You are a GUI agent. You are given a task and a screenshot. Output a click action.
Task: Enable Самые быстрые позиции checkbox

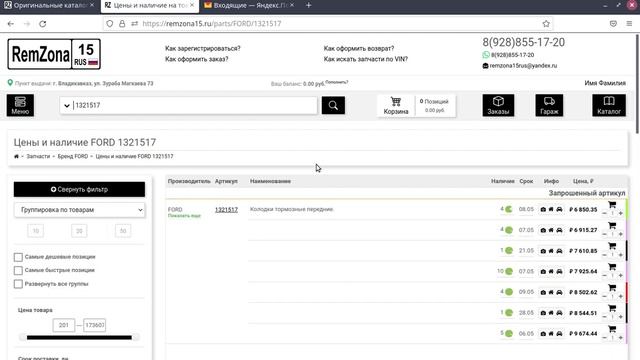[18, 271]
